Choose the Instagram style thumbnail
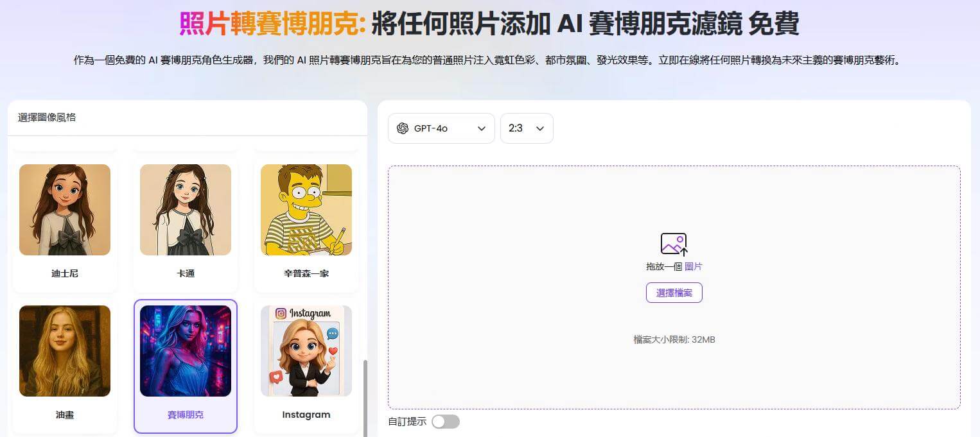This screenshot has height=437, width=980. coord(306,351)
